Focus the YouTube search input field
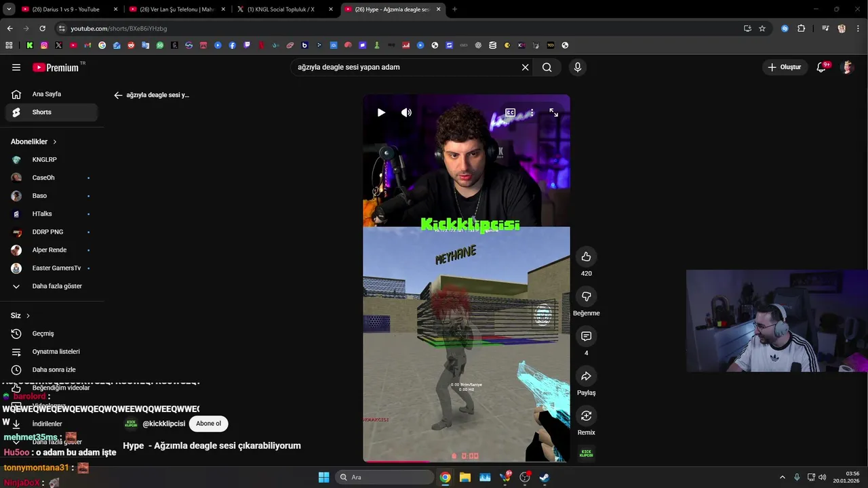The height and width of the screenshot is (488, 868). (x=407, y=67)
